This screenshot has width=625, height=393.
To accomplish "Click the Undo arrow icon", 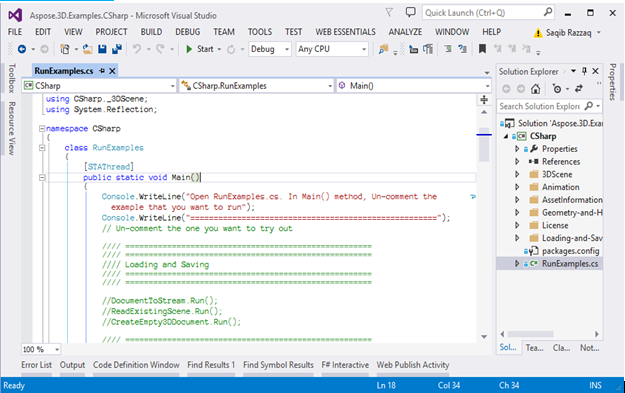I will click(x=137, y=49).
